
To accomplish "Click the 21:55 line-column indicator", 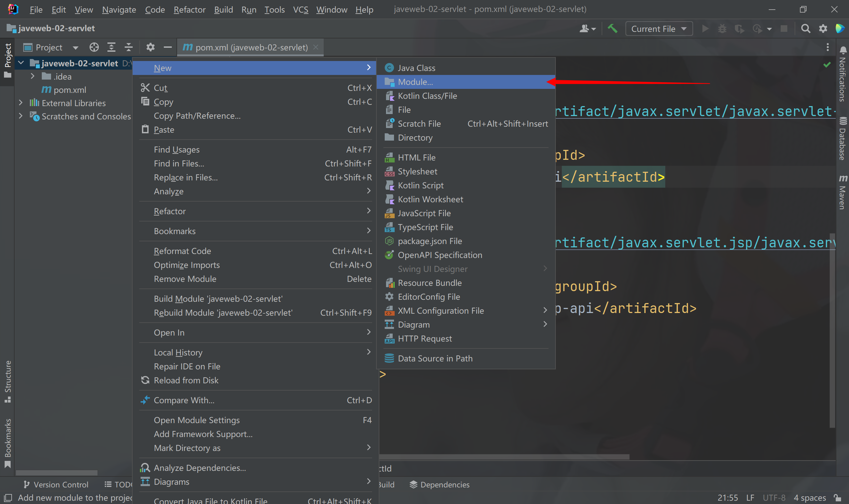I will pos(727,498).
